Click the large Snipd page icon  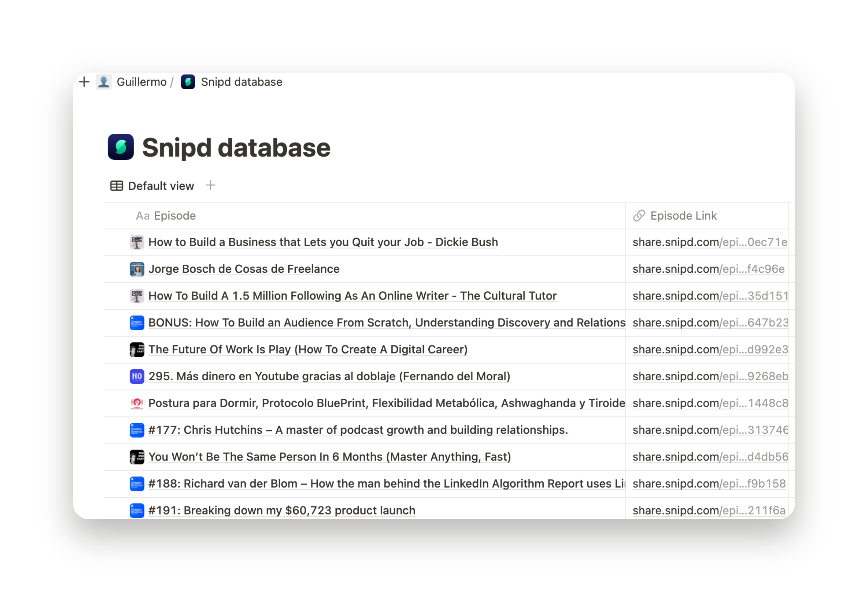click(121, 147)
